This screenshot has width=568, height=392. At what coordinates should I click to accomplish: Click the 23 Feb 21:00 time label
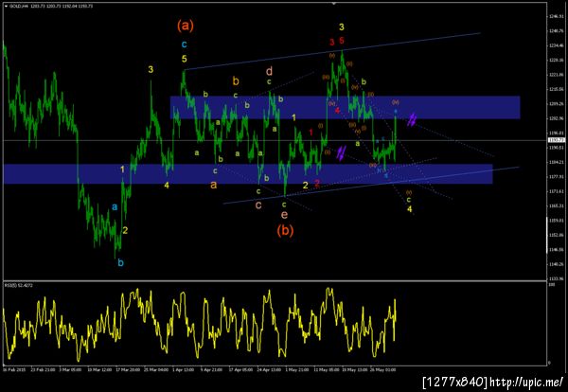click(43, 370)
